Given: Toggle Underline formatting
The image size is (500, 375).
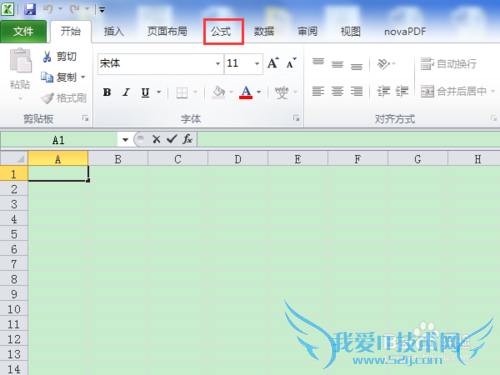Looking at the screenshot, I should [145, 92].
